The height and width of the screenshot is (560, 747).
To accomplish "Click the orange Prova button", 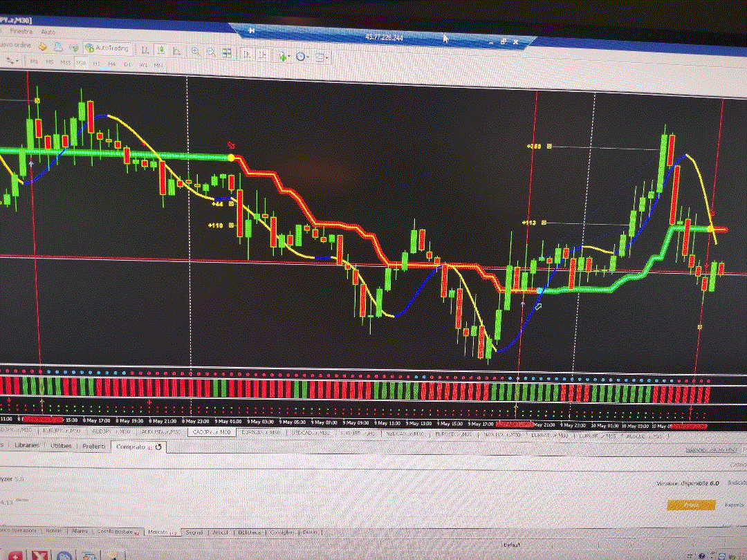I will [691, 505].
